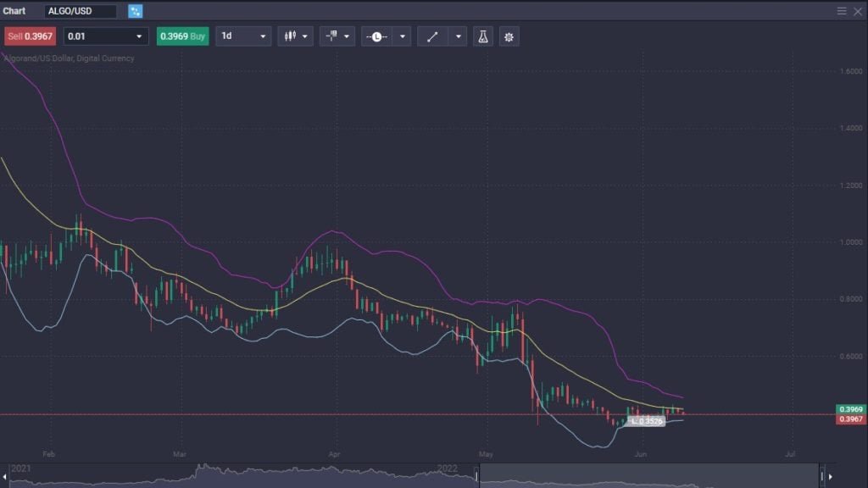Expand the drawing tools dropdown arrow
This screenshot has width=868, height=488.
[x=459, y=37]
